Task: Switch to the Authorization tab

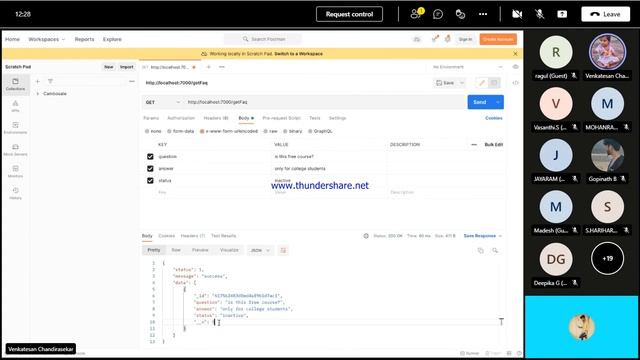Action: (181, 118)
